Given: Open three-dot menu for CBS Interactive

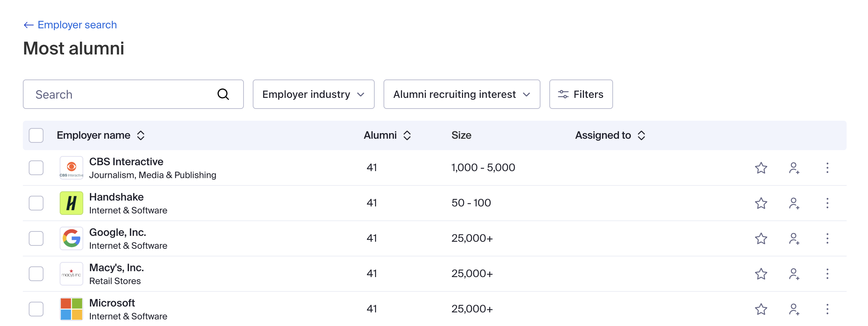Looking at the screenshot, I should tap(827, 168).
